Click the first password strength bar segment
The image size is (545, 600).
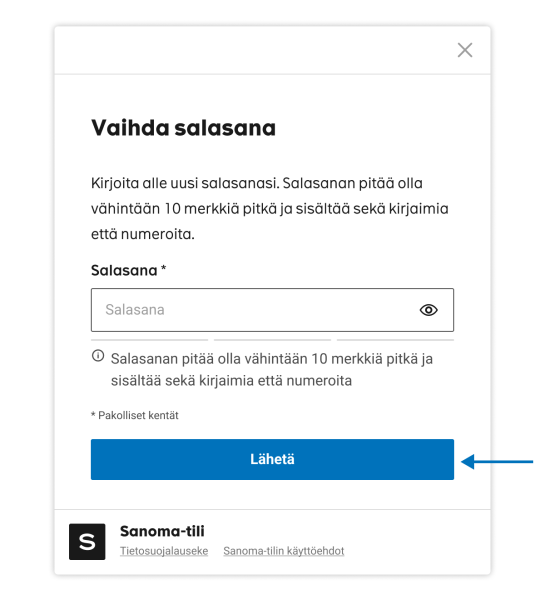pos(149,339)
